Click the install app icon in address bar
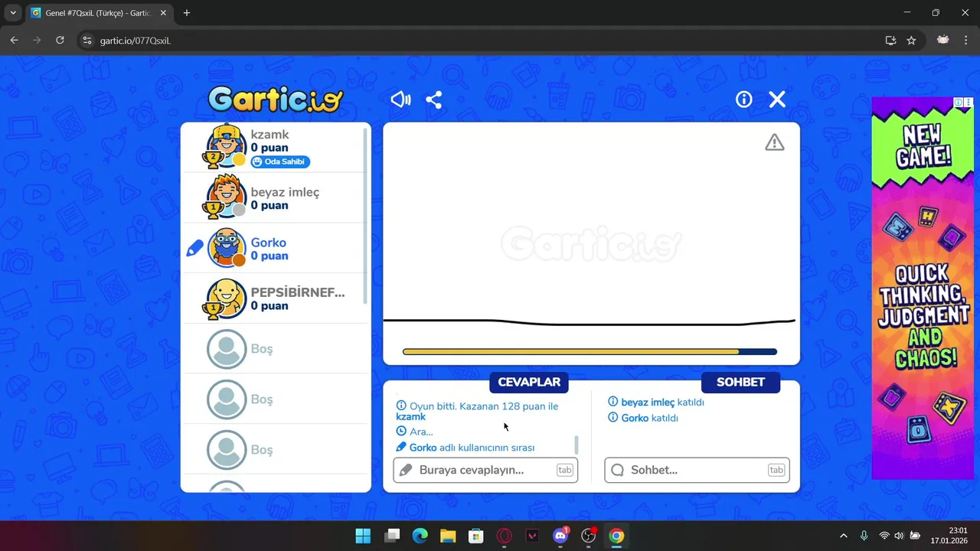The height and width of the screenshot is (551, 980). click(891, 41)
